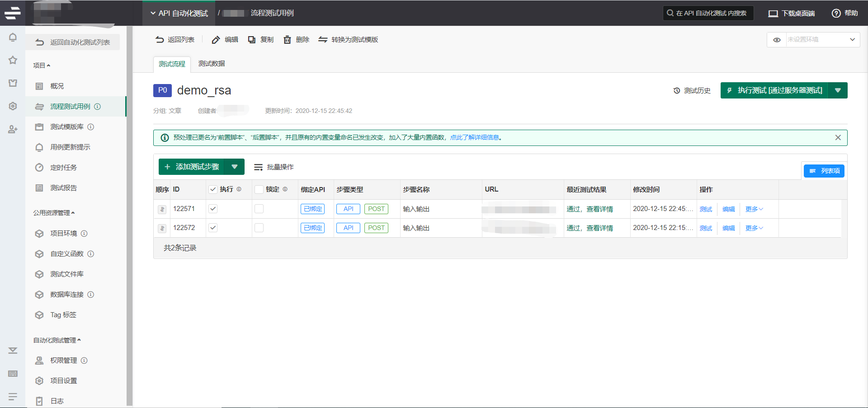
Task: Open the keyboard icon in left rail
Action: point(13,374)
